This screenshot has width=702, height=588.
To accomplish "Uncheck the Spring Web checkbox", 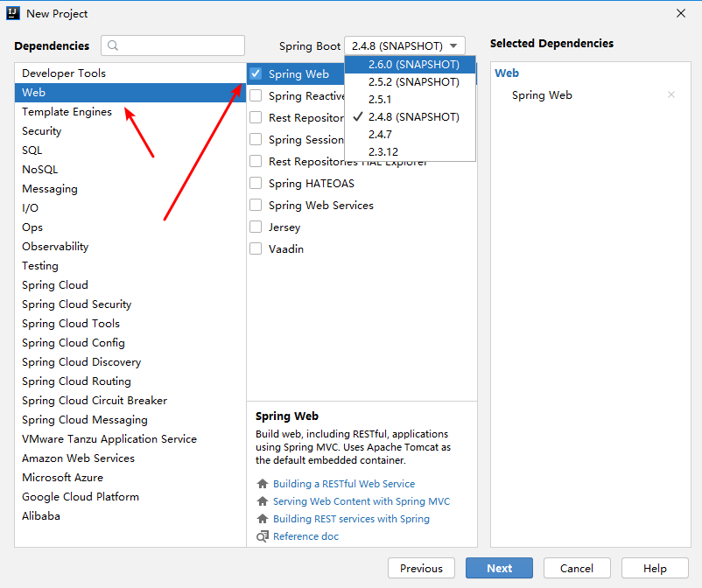I will (x=256, y=73).
